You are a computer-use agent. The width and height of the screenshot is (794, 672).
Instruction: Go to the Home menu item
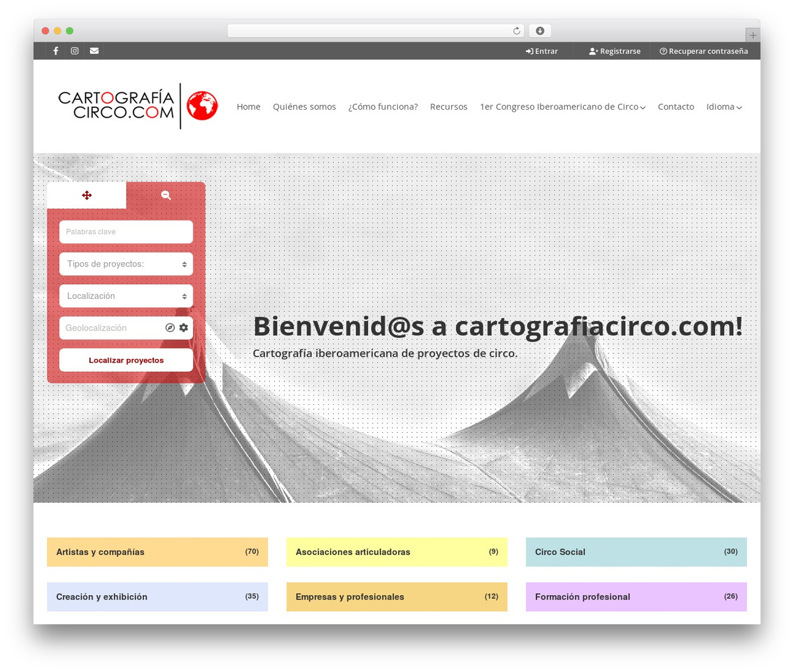click(249, 107)
